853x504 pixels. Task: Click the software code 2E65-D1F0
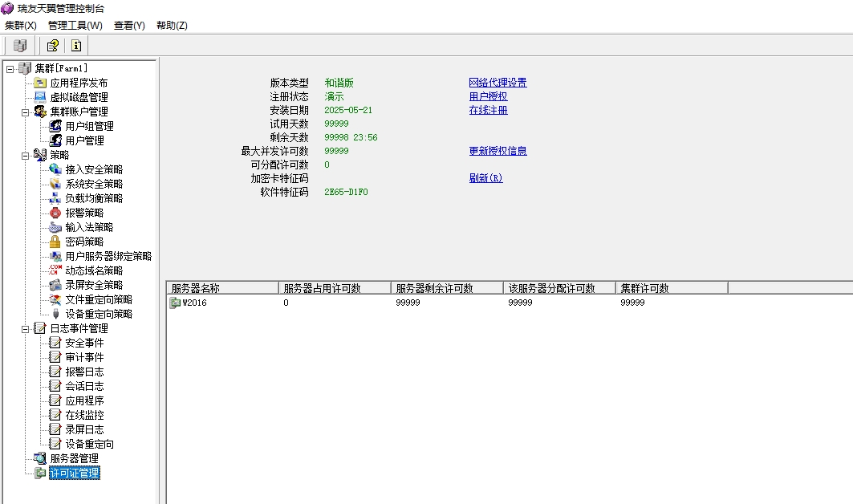click(x=346, y=192)
